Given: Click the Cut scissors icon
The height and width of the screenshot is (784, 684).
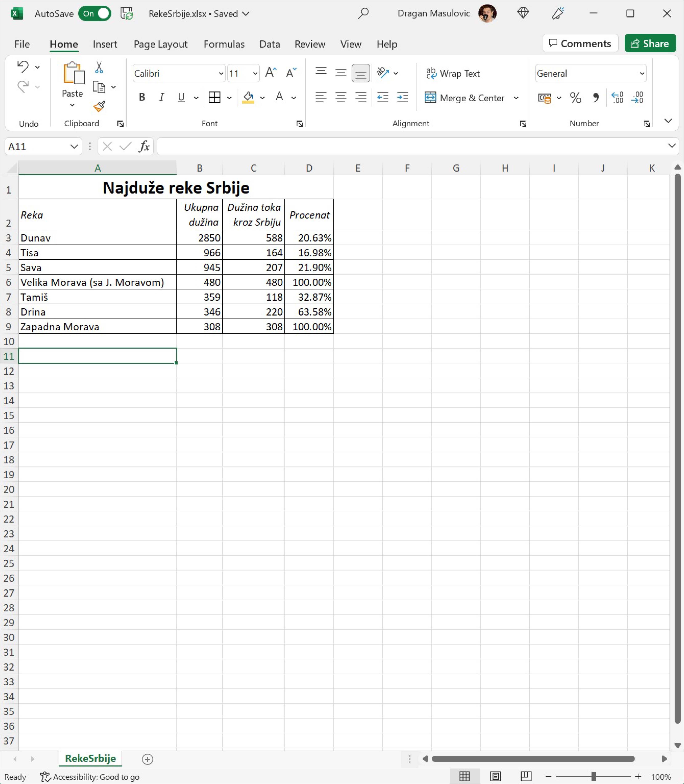Looking at the screenshot, I should click(x=99, y=68).
